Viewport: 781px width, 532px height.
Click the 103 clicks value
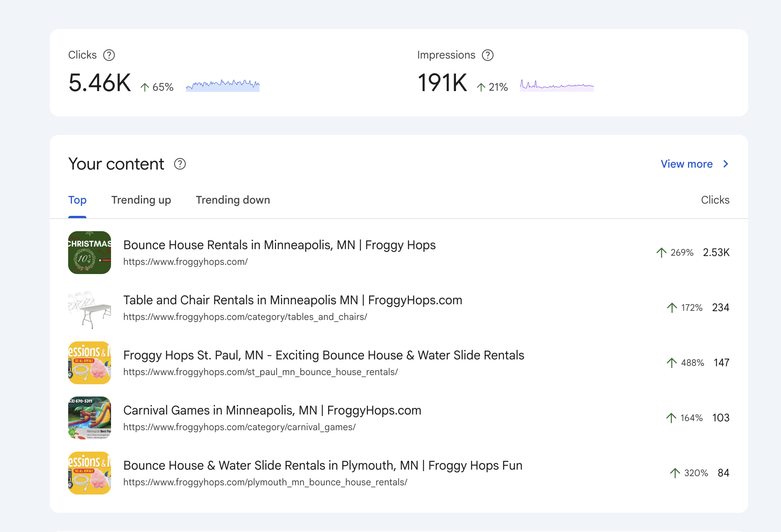pyautogui.click(x=721, y=418)
